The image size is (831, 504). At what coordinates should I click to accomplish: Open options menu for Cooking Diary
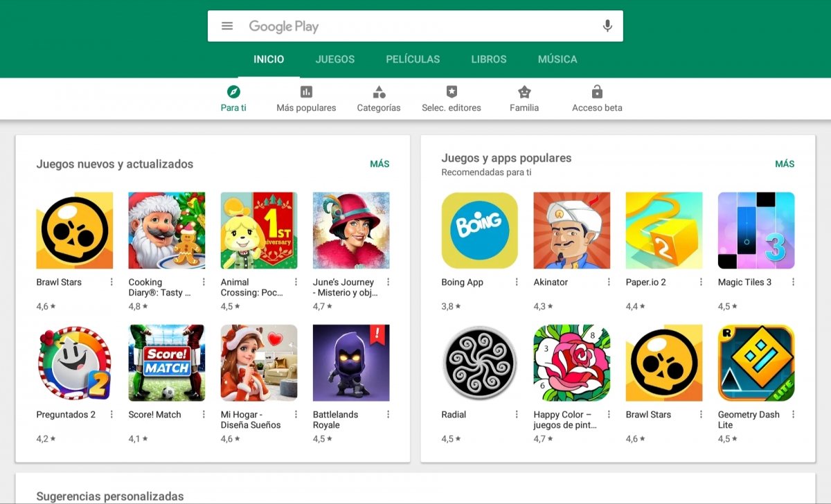pyautogui.click(x=204, y=282)
